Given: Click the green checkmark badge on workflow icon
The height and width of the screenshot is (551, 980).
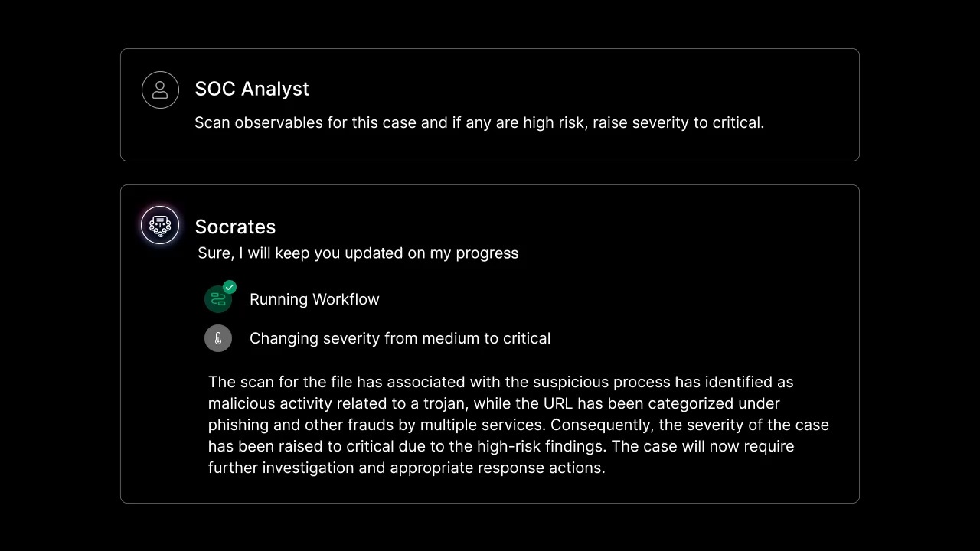Looking at the screenshot, I should (230, 287).
